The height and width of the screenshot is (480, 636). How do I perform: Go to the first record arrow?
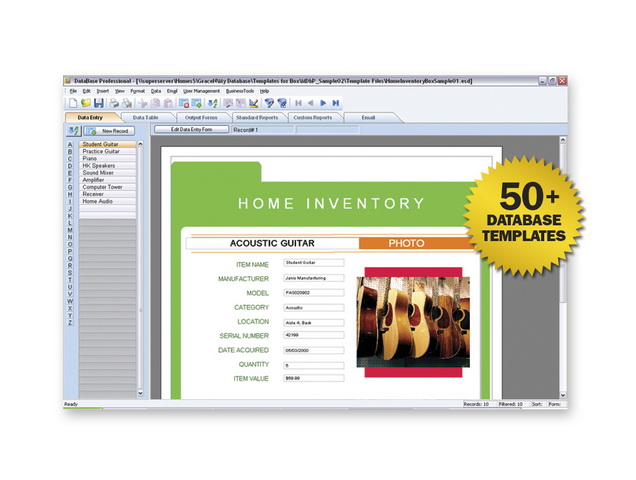coord(297,103)
